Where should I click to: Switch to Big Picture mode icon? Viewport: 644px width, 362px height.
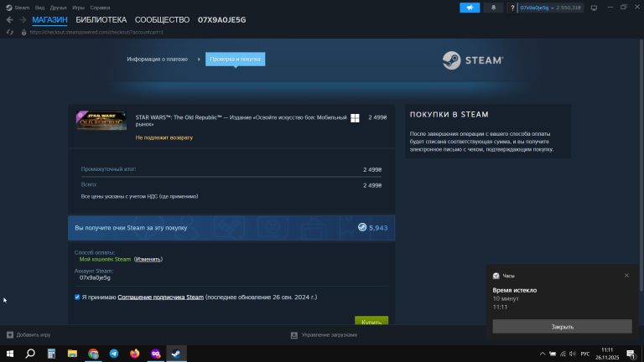(x=594, y=8)
